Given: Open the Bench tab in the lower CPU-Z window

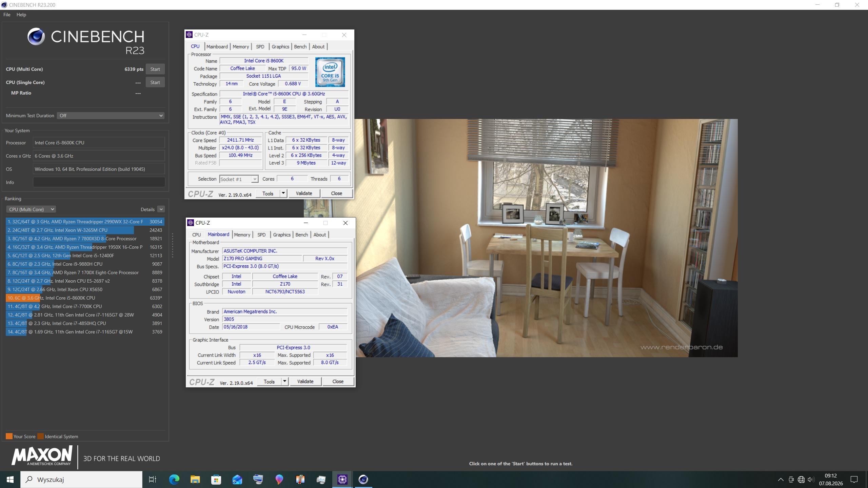Looking at the screenshot, I should tap(301, 235).
